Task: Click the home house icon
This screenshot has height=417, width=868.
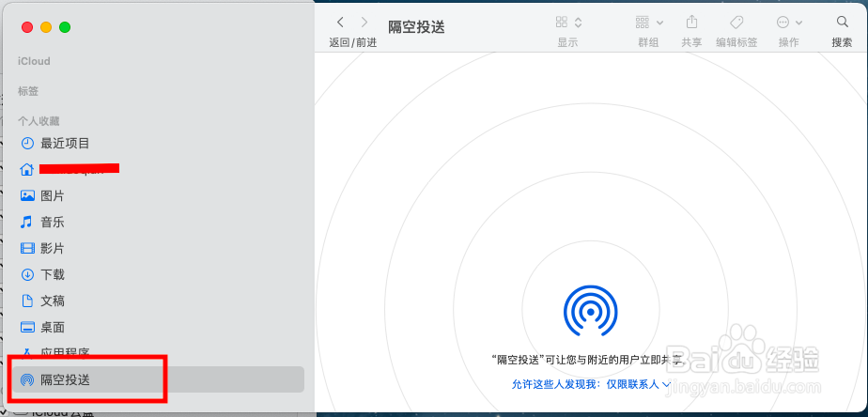Action: point(27,169)
